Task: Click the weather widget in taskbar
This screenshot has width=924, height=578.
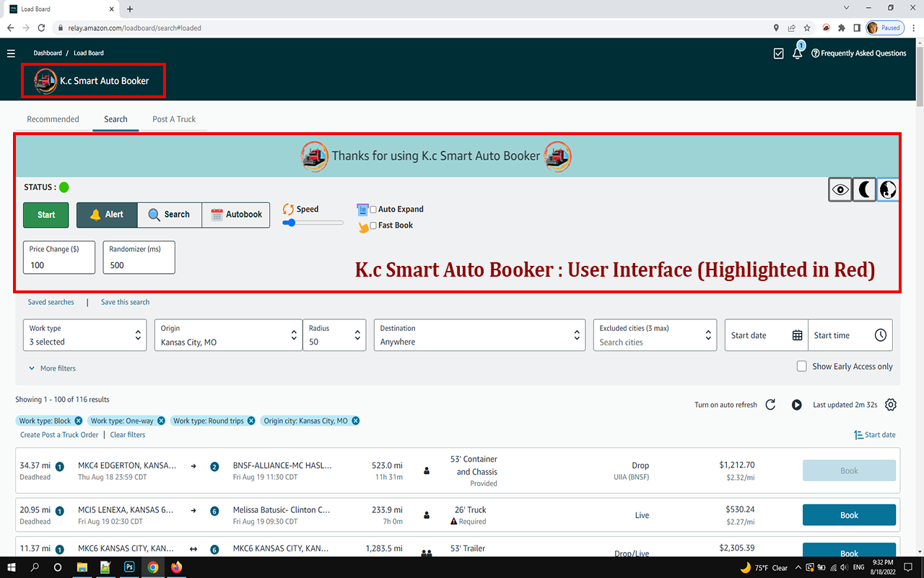Action: point(764,568)
